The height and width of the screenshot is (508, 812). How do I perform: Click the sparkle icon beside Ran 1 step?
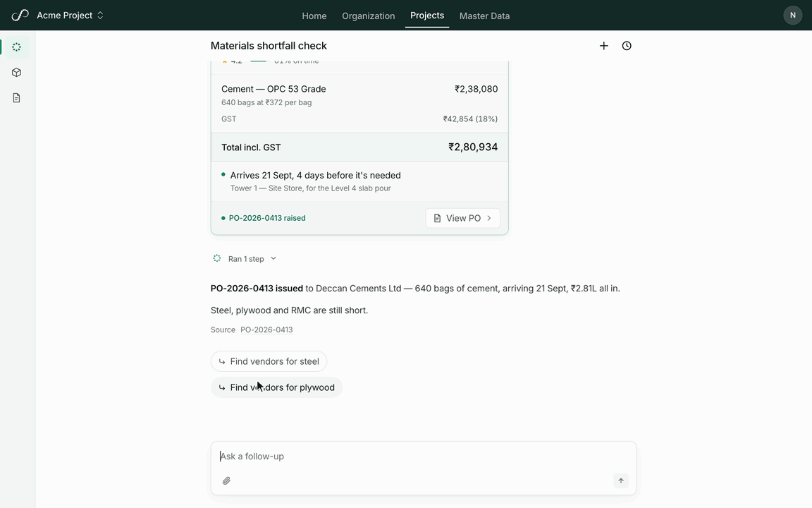[x=217, y=258]
